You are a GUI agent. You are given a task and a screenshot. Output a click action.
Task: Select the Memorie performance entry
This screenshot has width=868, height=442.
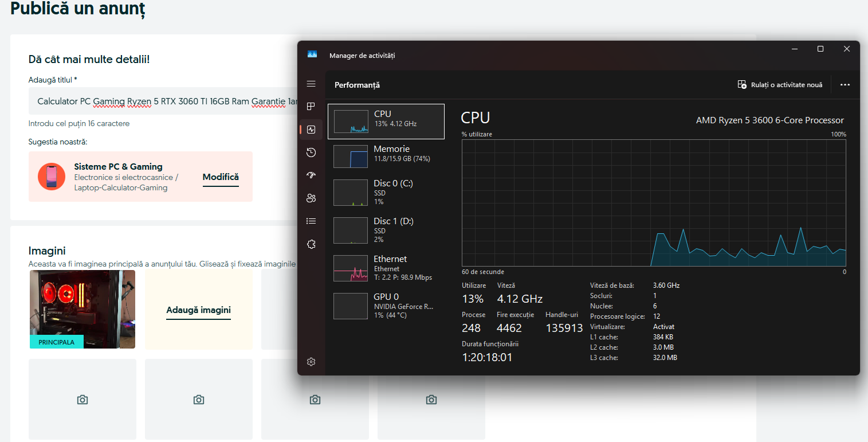pyautogui.click(x=386, y=156)
